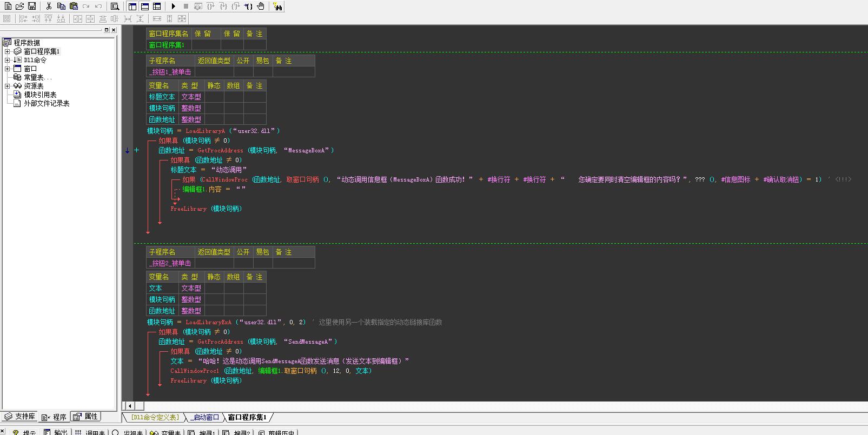
Task: Set a breakpoint with the hand icon
Action: pos(261,6)
